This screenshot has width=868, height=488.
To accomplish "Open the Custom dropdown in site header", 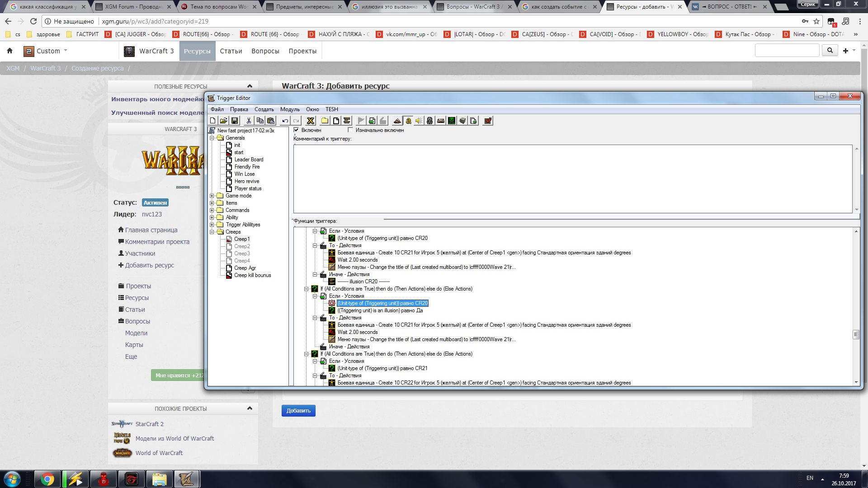I will pyautogui.click(x=46, y=51).
